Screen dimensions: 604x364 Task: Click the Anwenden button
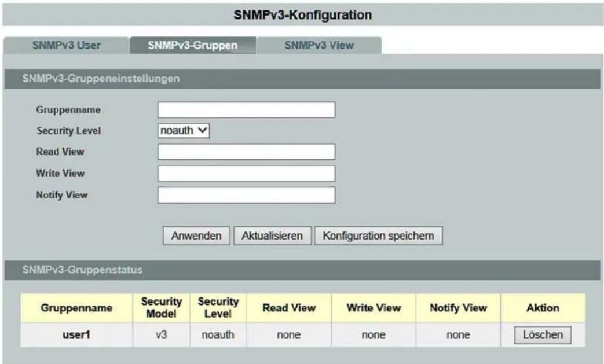coord(196,236)
